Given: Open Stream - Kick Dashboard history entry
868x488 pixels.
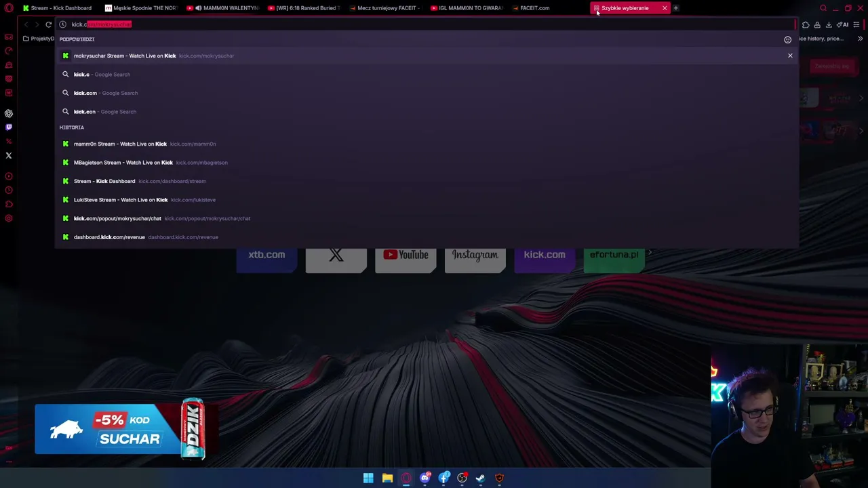Looking at the screenshot, I should [x=427, y=181].
